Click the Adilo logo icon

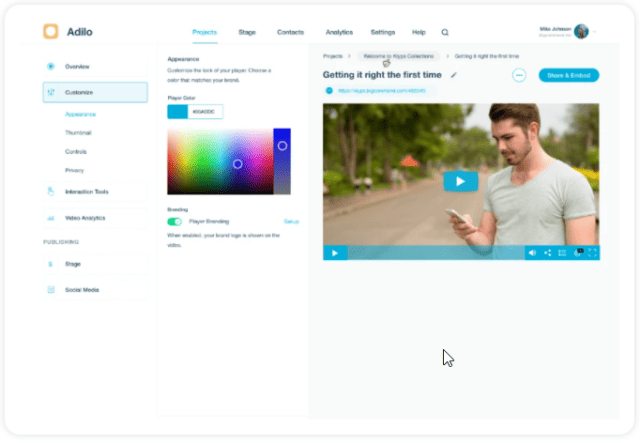coord(51,31)
